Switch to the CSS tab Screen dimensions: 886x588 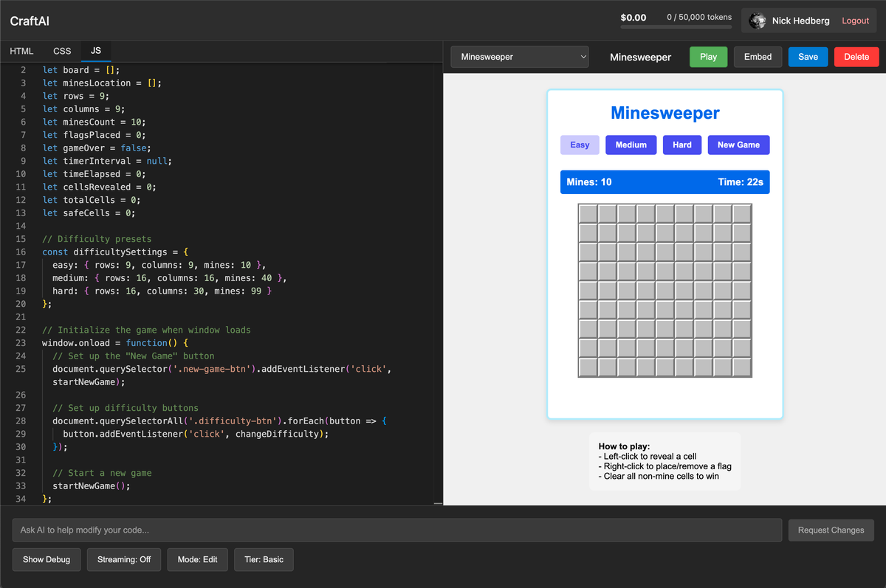pyautogui.click(x=62, y=51)
